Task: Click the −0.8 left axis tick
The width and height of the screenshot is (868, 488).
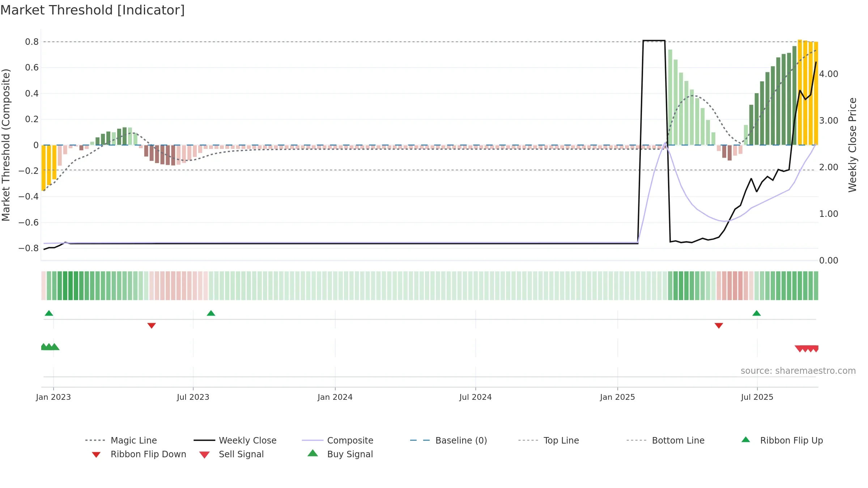Action: [28, 248]
